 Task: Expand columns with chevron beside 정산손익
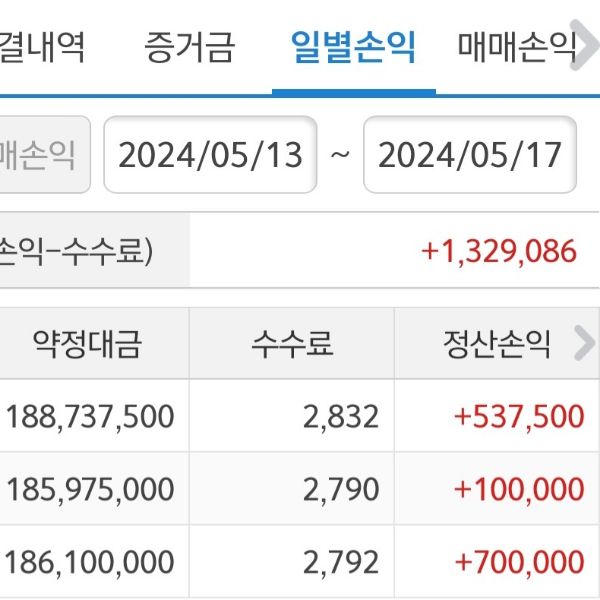pos(584,344)
